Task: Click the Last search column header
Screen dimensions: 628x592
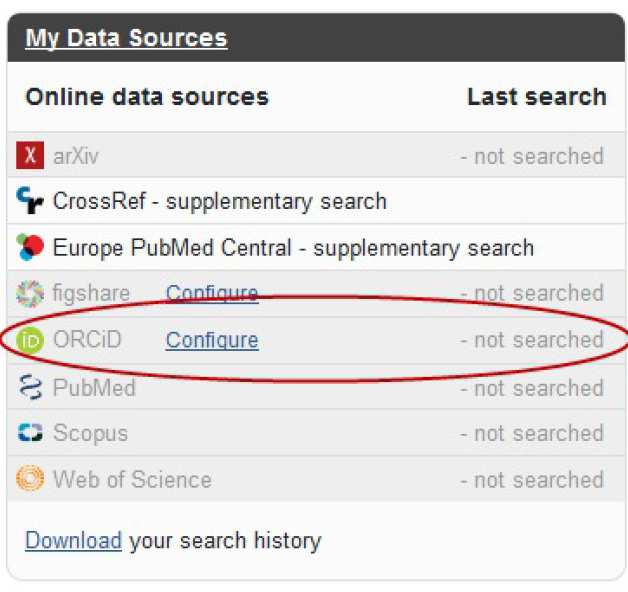Action: point(536,97)
